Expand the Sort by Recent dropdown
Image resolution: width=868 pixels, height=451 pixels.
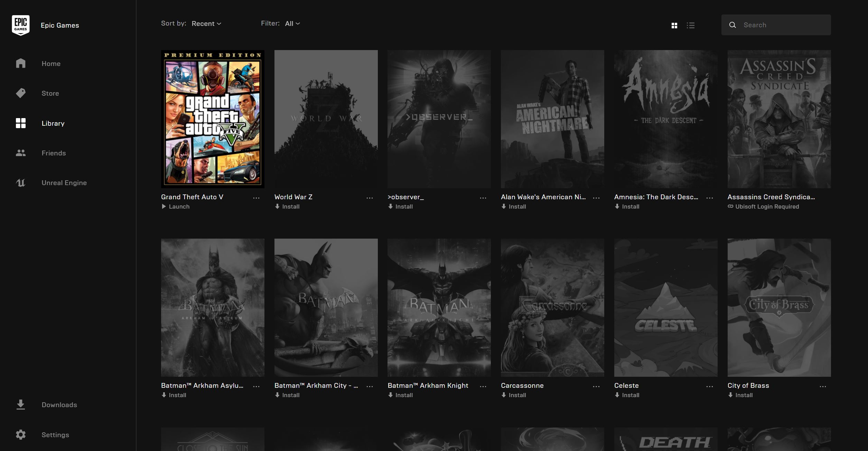[x=206, y=23]
